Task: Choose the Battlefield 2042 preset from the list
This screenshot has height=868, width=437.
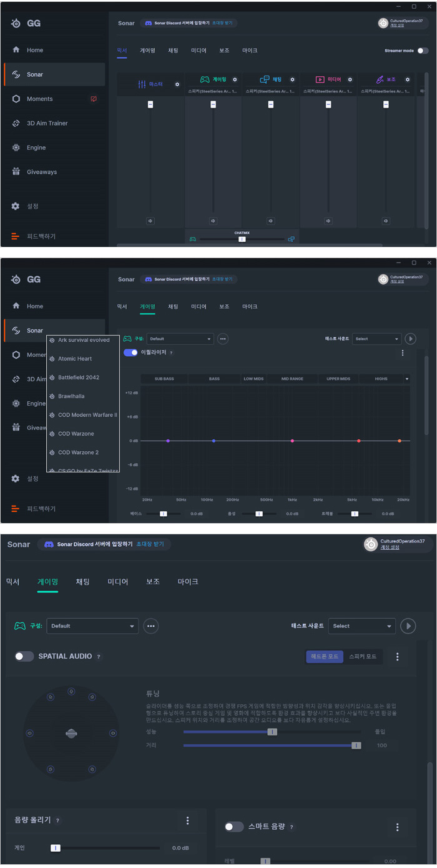Action: click(x=79, y=377)
